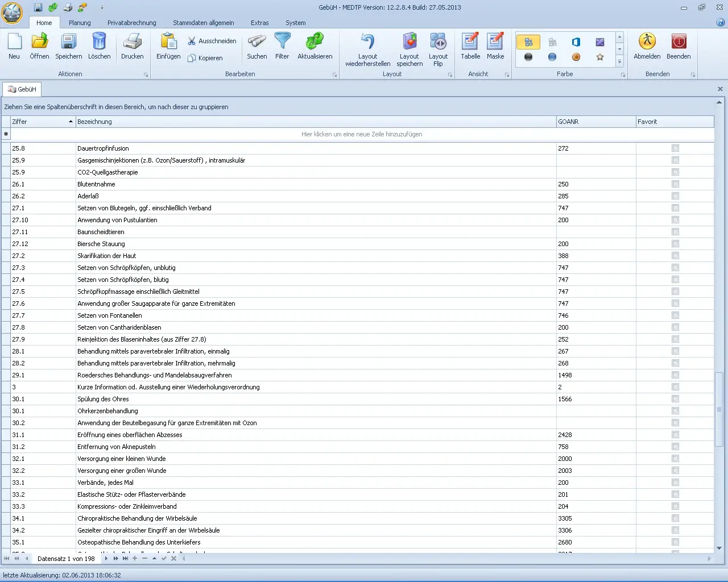The height and width of the screenshot is (582, 728).
Task: Expand the Aktionen group dialog launcher
Action: coord(146,74)
